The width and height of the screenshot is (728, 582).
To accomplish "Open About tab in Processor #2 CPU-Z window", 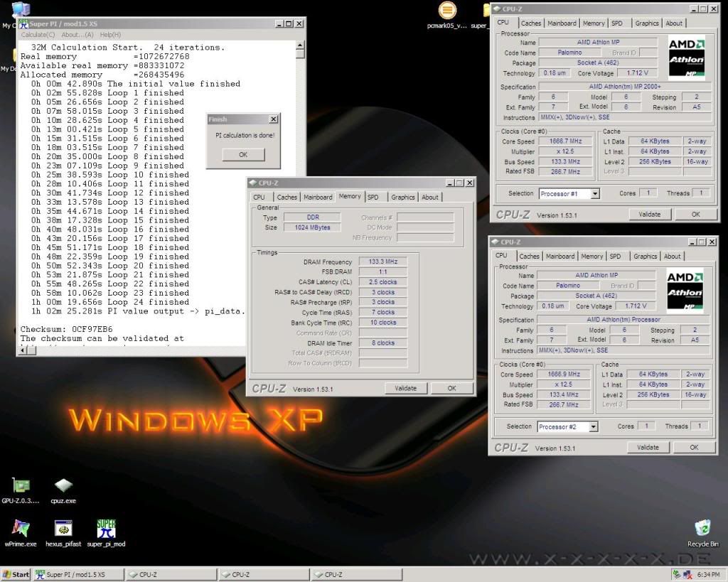I will tap(672, 257).
